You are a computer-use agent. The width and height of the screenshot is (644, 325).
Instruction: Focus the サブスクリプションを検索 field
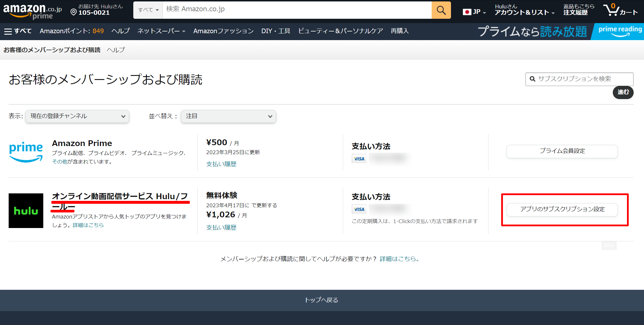click(579, 79)
